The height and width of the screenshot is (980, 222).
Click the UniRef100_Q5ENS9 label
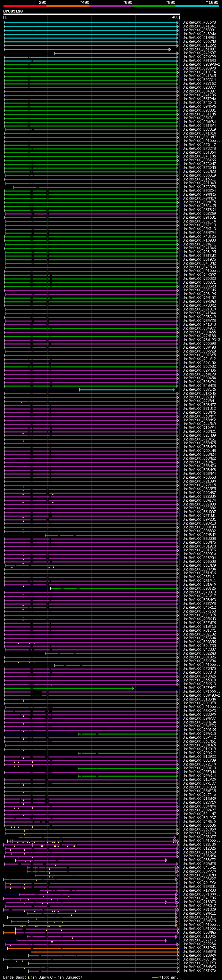click(199, 565)
